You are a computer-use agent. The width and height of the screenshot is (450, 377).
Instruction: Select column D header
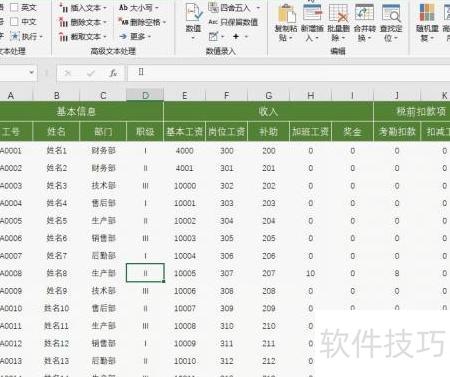[145, 96]
